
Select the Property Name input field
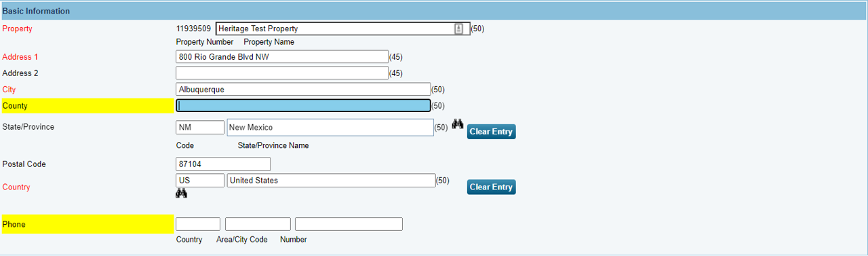[342, 29]
